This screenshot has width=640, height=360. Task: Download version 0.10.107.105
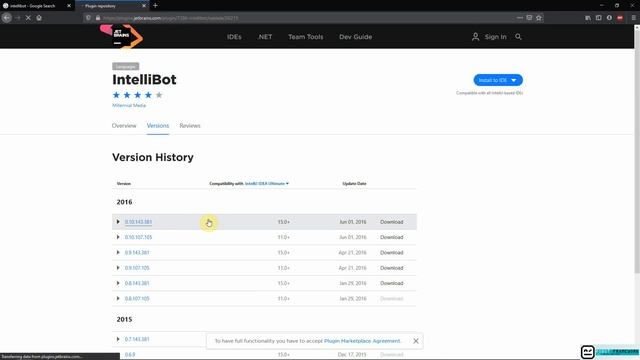click(x=391, y=237)
